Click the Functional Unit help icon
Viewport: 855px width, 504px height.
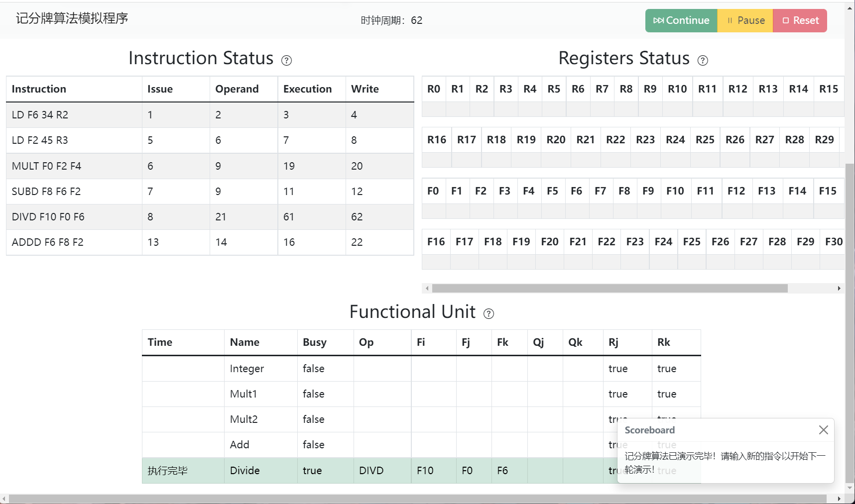pyautogui.click(x=489, y=314)
